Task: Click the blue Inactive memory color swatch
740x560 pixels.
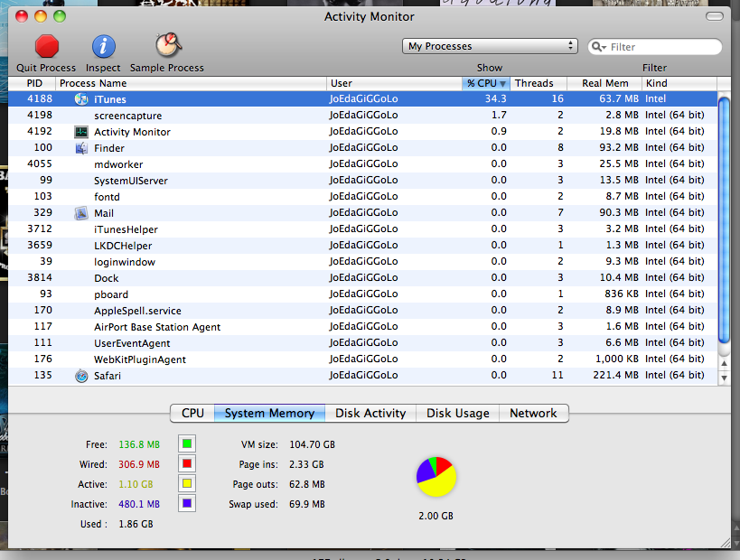Action: click(187, 503)
